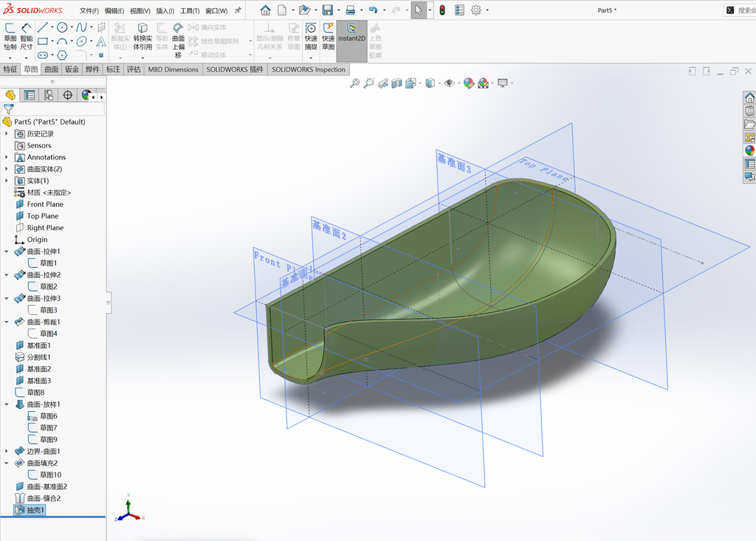Select the Ellipse sketch tool
Screen dimensions: 756x541
pyautogui.click(x=81, y=41)
